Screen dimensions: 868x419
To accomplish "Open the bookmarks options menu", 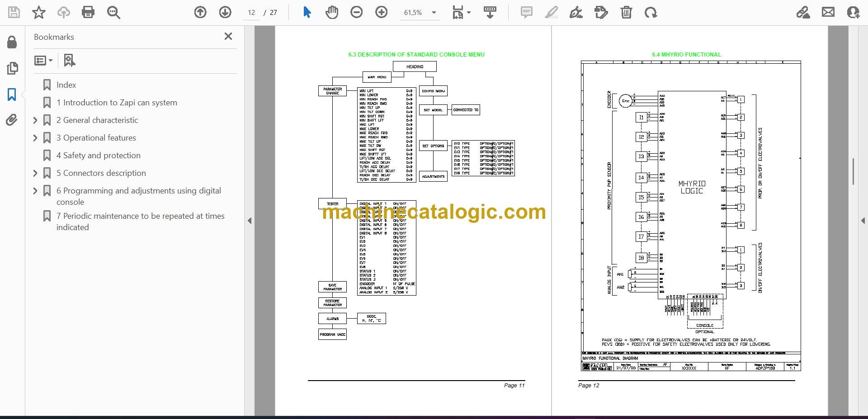I will point(43,60).
